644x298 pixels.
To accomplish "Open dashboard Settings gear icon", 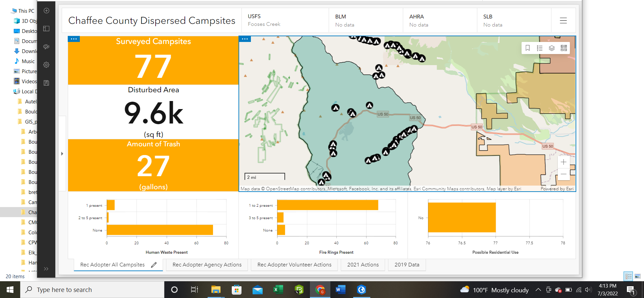I will (47, 65).
